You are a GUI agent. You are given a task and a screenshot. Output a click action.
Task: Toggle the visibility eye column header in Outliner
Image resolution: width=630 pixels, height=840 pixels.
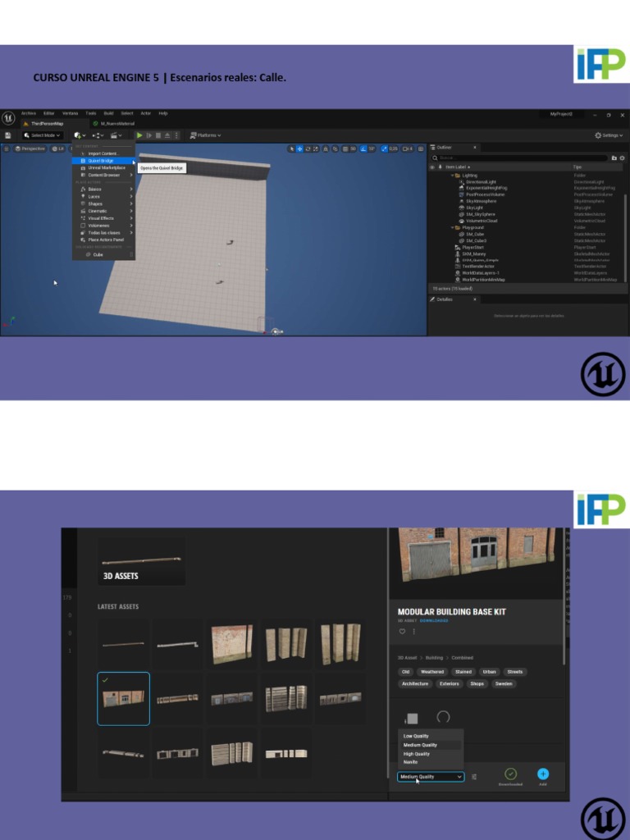432,167
